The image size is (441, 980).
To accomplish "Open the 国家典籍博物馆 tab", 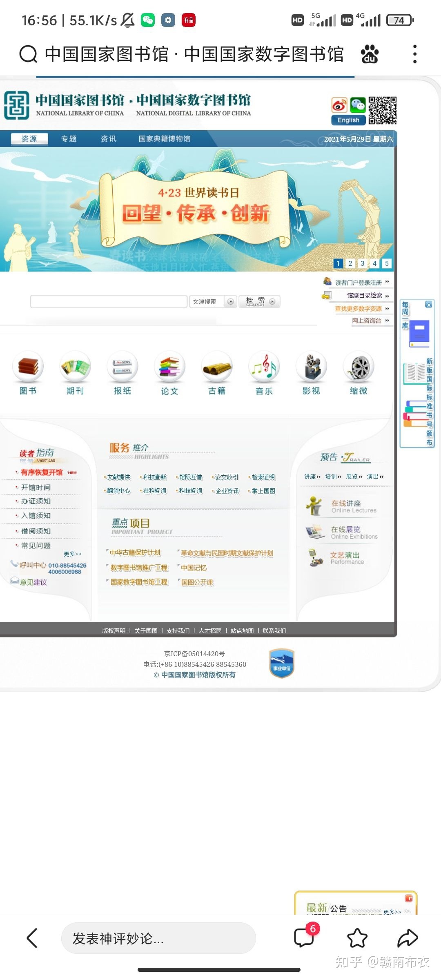I will (x=165, y=139).
